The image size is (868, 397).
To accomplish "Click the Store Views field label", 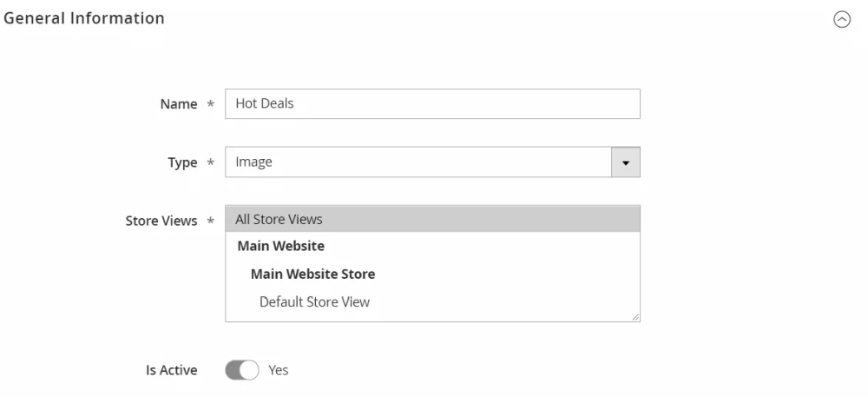I will coord(161,222).
